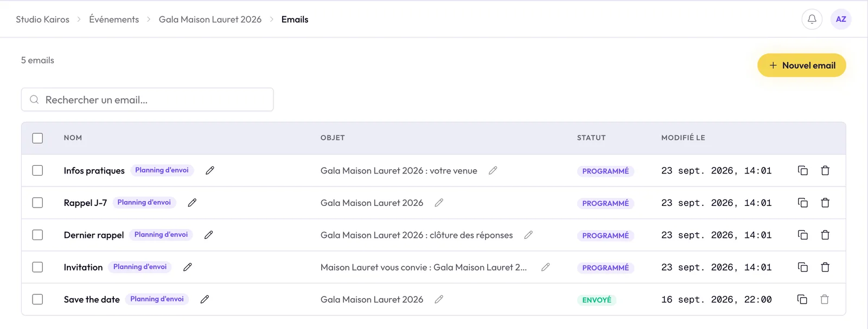Delete the Infos pratiques email
Viewport: 868px width, 329px height.
click(x=825, y=171)
